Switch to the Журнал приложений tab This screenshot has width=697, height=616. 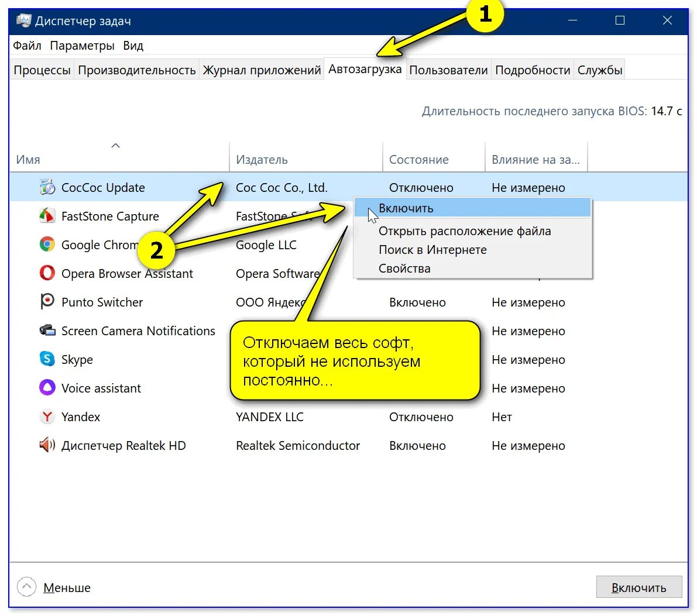(262, 70)
